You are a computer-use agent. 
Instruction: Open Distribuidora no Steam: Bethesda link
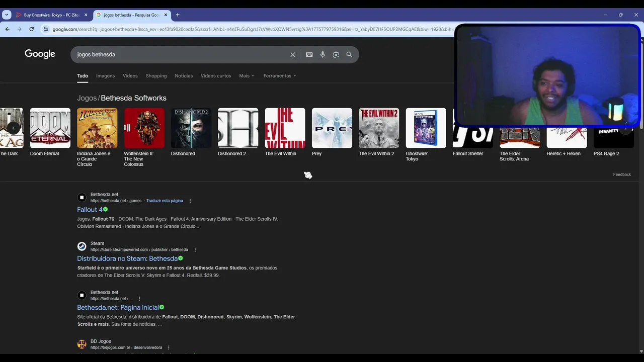tap(127, 258)
